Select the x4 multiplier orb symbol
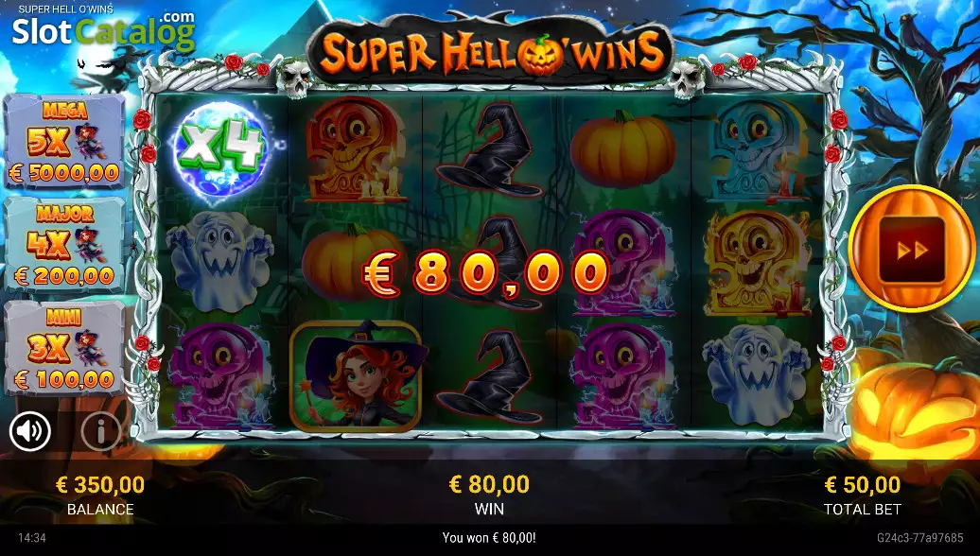The image size is (980, 556). pyautogui.click(x=222, y=150)
